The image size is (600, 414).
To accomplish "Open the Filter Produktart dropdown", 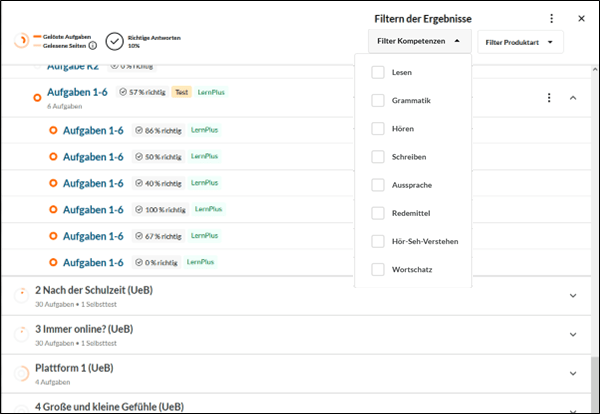I will click(x=520, y=42).
